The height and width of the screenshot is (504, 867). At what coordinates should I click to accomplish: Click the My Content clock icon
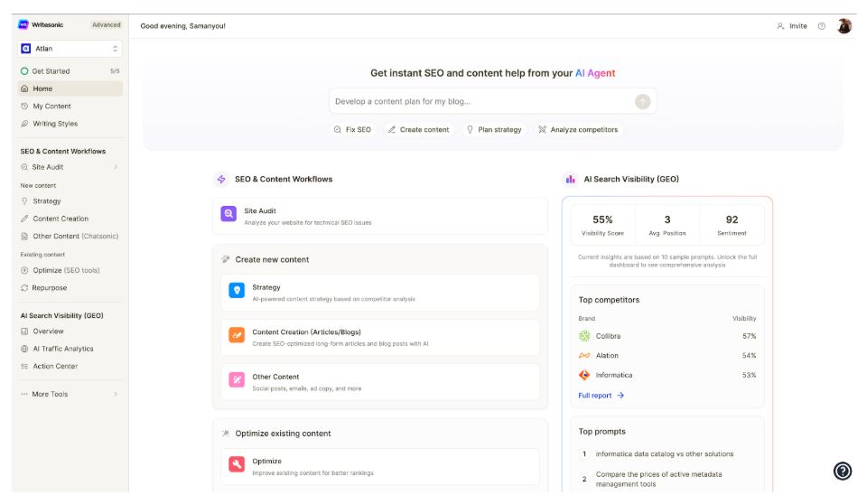click(x=24, y=107)
